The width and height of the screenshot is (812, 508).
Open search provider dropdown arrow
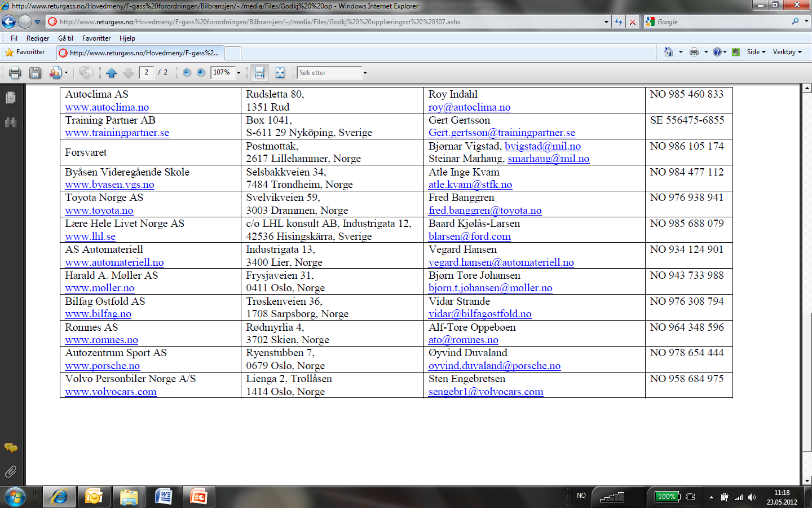tap(806, 21)
